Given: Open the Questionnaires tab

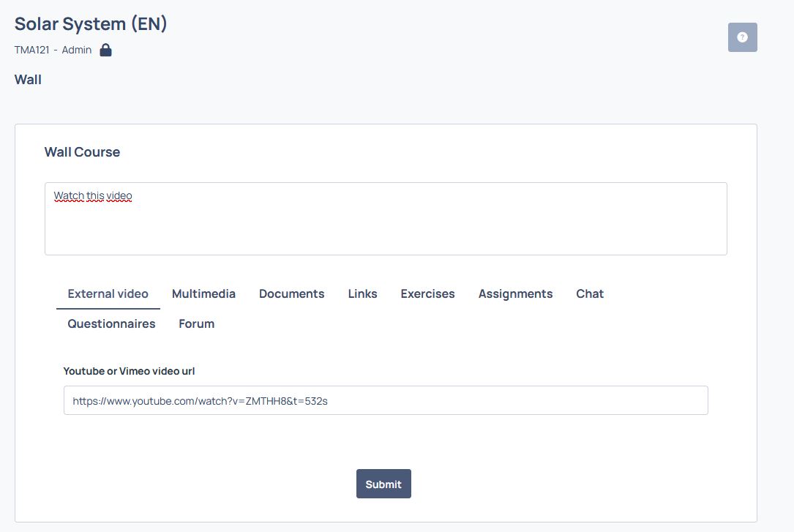Looking at the screenshot, I should coord(111,323).
